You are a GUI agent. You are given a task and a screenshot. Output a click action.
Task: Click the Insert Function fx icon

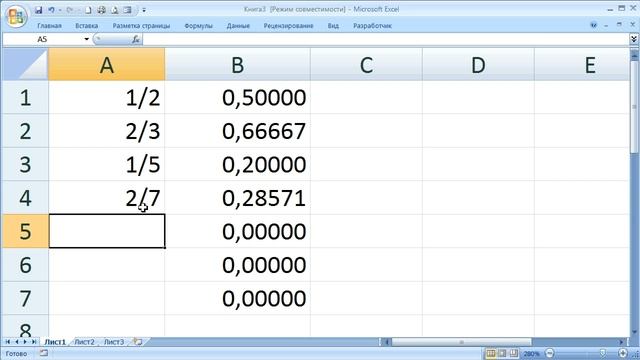pos(136,39)
